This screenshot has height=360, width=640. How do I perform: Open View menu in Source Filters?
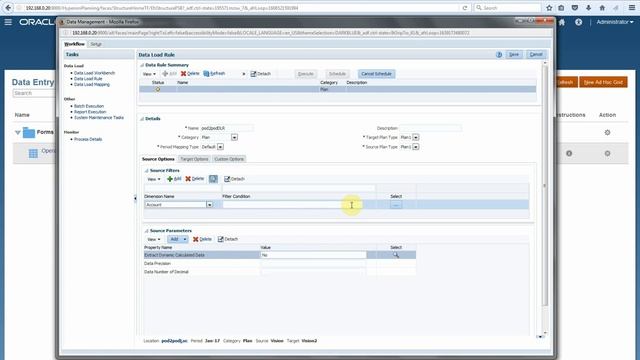click(154, 179)
